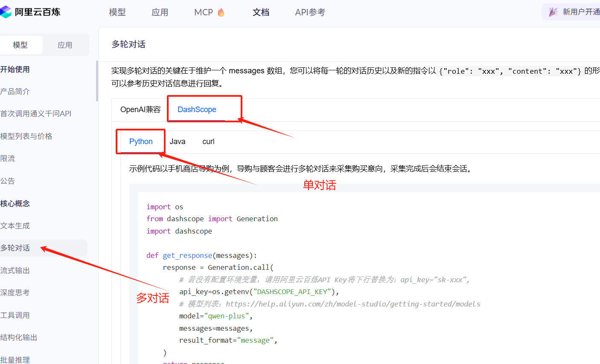The height and width of the screenshot is (364, 600).
Task: Switch sidebar to the 应用 tab
Action: click(65, 45)
